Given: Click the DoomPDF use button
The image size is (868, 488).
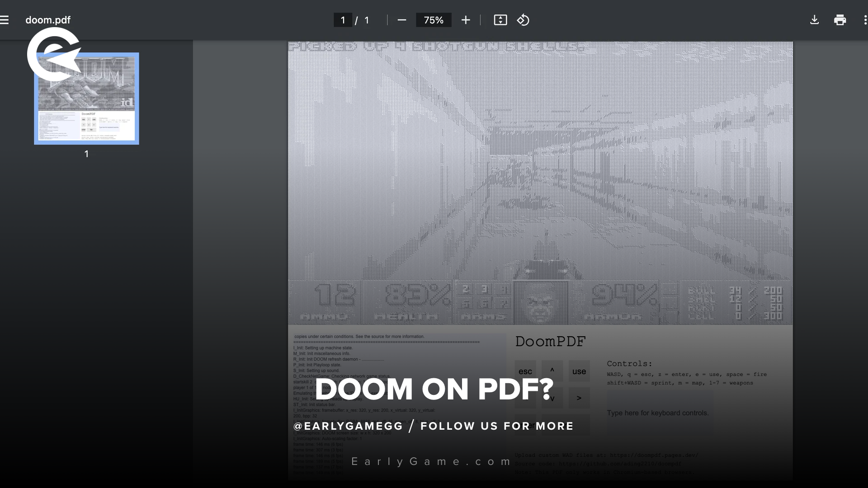Looking at the screenshot, I should point(579,371).
